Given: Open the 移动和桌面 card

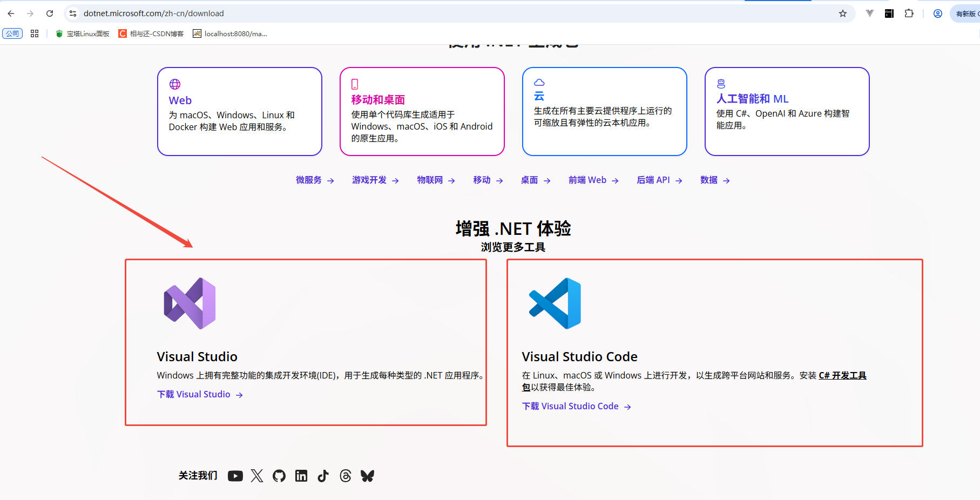Looking at the screenshot, I should pos(422,111).
